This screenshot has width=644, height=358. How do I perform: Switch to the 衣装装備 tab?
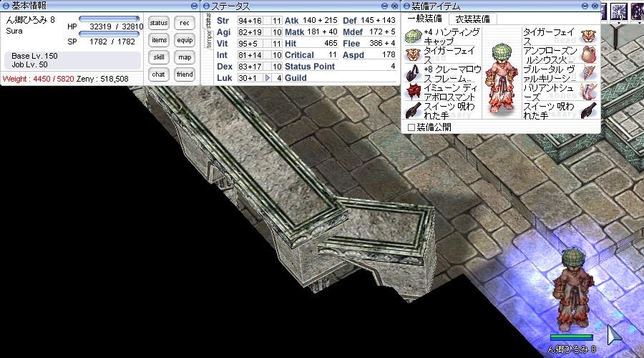click(472, 19)
